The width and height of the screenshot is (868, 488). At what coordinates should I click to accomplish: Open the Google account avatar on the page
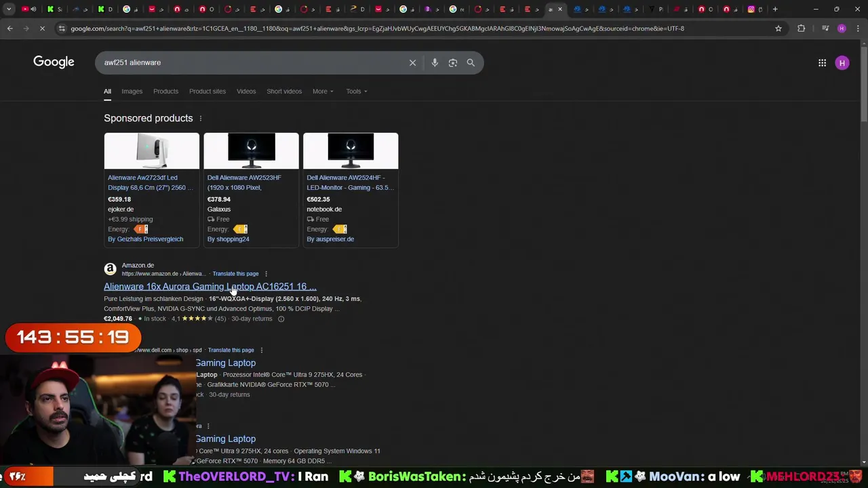(842, 63)
